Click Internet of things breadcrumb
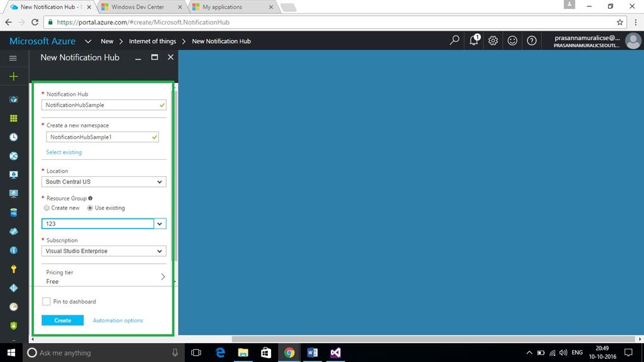Image resolution: width=644 pixels, height=362 pixels. coord(152,41)
